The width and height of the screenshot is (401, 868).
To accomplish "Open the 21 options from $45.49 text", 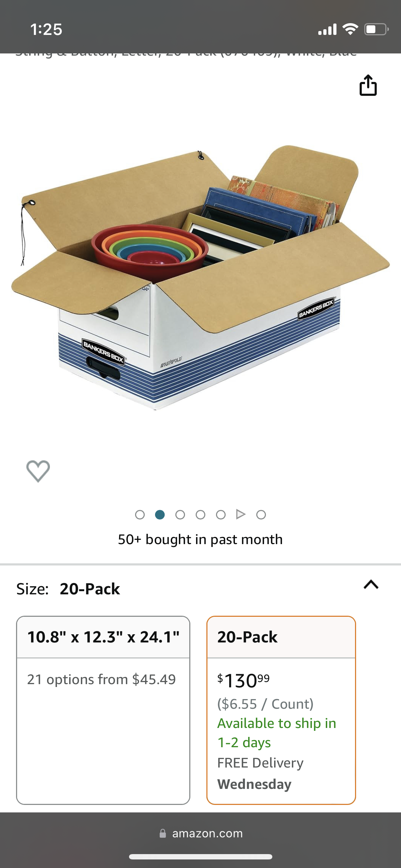I will pyautogui.click(x=102, y=680).
